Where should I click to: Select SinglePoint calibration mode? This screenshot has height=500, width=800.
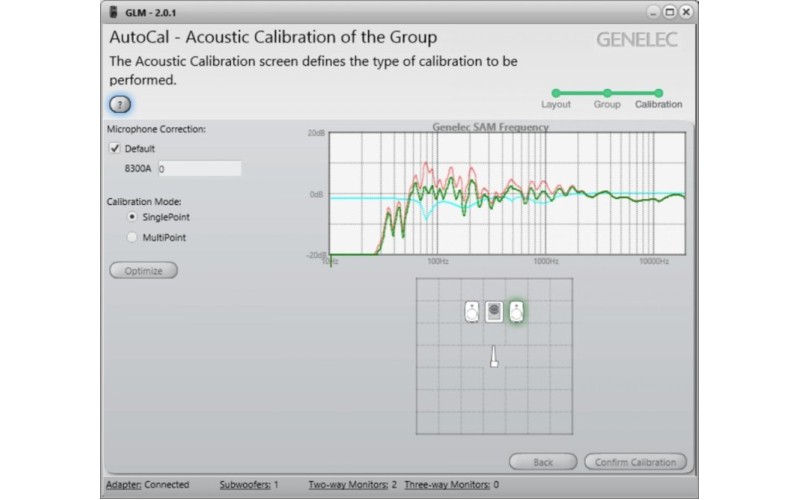pyautogui.click(x=132, y=217)
